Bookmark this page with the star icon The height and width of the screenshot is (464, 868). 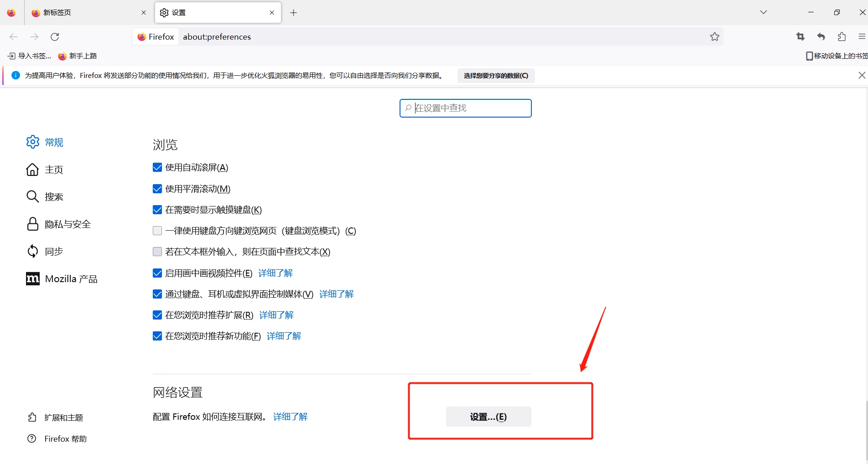coord(714,37)
